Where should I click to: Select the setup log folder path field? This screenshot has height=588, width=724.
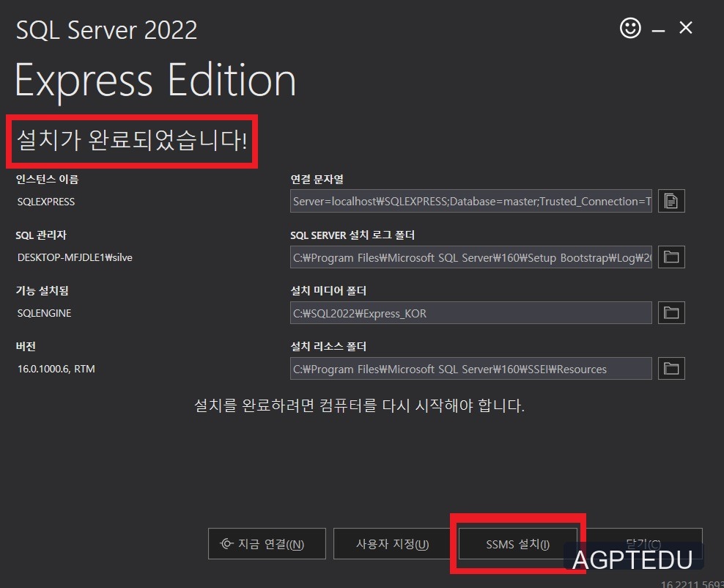(x=471, y=257)
